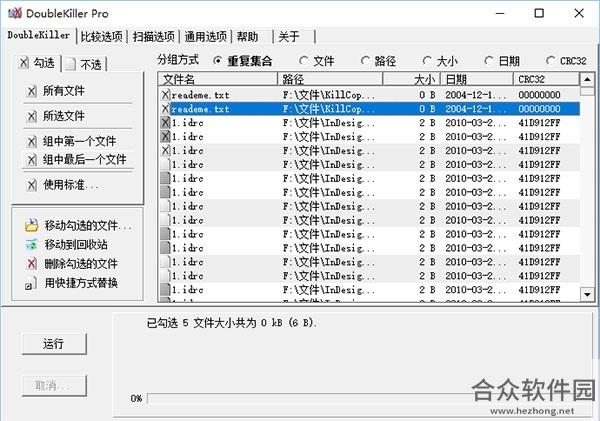The image size is (600, 421).
Task: Toggle checkbox of highlighted reademe.txt row
Action: 165,109
